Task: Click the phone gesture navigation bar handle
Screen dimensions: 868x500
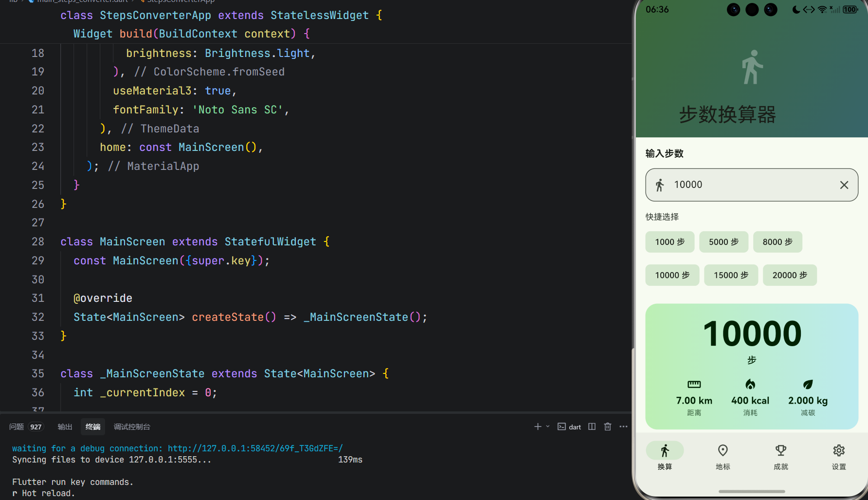Action: 752,491
